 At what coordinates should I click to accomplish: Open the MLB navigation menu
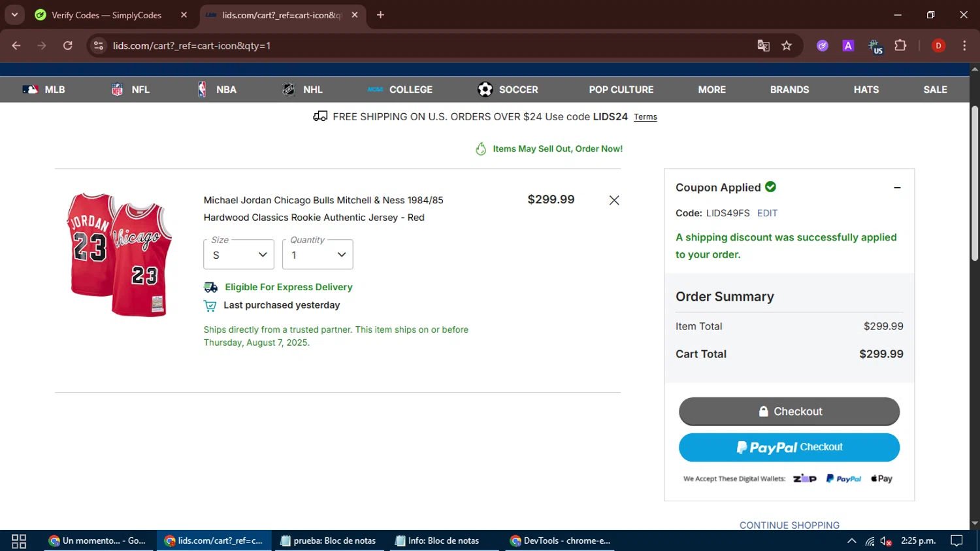point(44,90)
